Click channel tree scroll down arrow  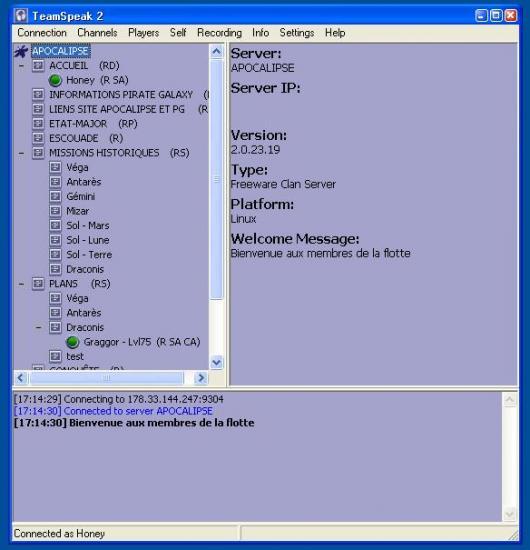(216, 362)
